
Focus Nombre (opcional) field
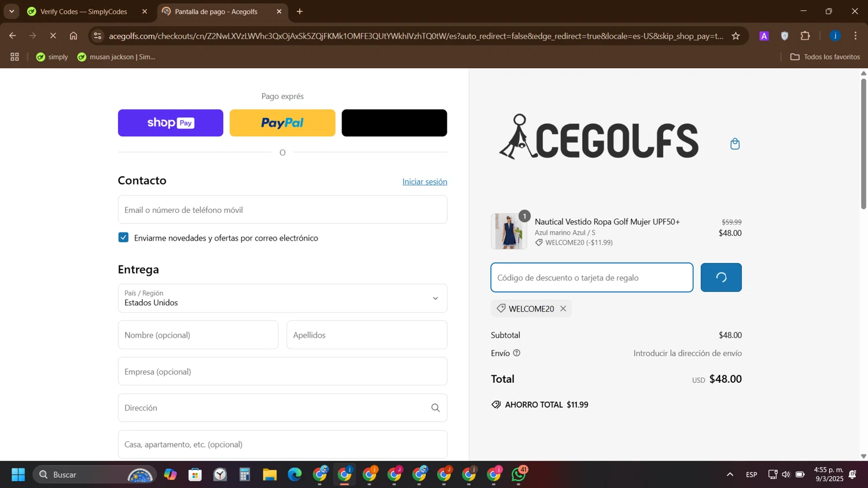click(x=198, y=335)
